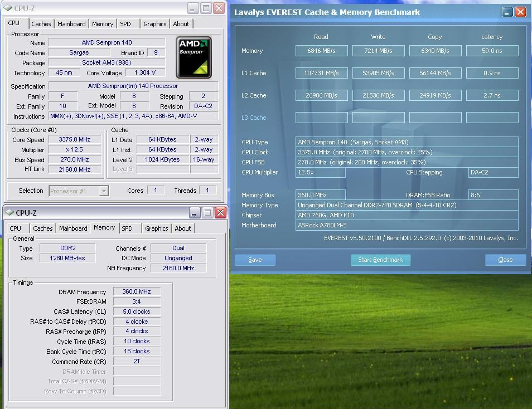Click Start Benchmark button
Image resolution: width=532 pixels, height=409 pixels.
tap(380, 260)
